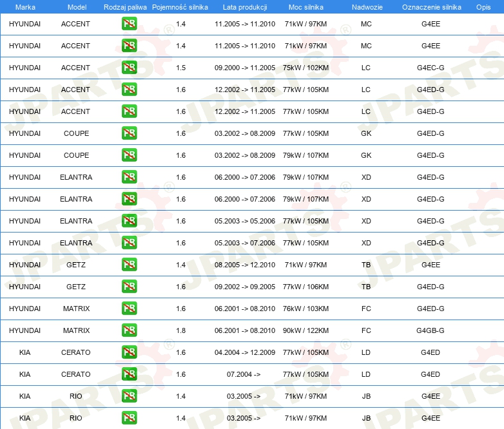The width and height of the screenshot is (504, 429).
Task: Click production years 04.2004 -> 12.2009
Action: [x=245, y=352]
